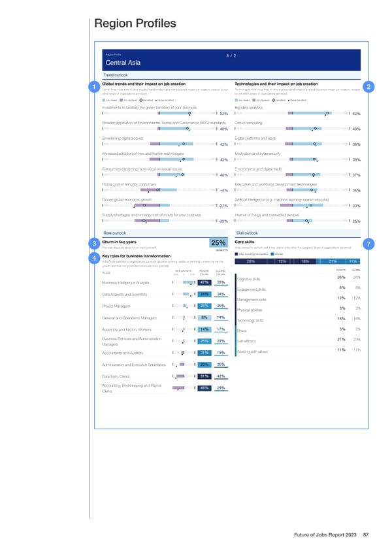The width and height of the screenshot is (392, 554).
Task: Click the Data Entry Clerks 51% churn cell
Action: click(204, 376)
